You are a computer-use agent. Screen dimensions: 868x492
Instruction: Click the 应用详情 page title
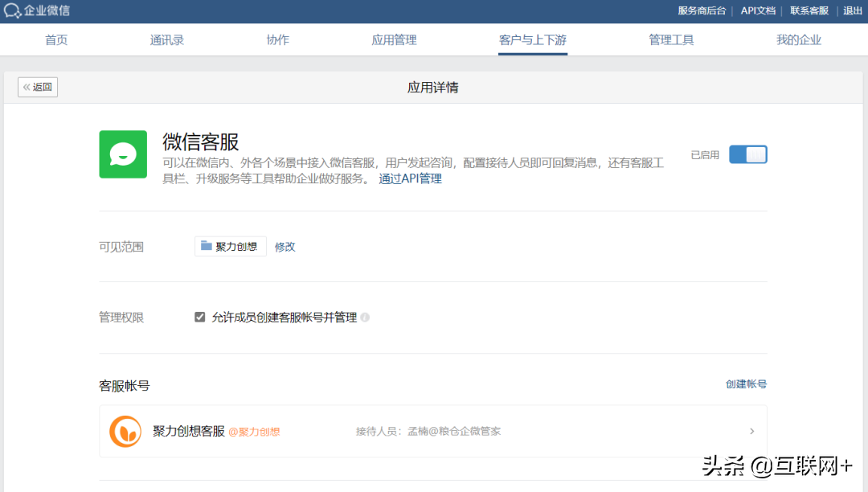coord(433,88)
